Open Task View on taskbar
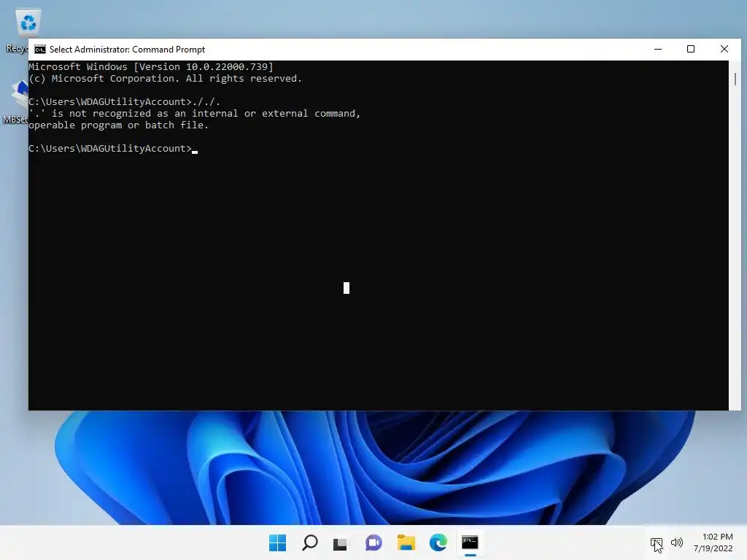Screen dimensions: 747x560 coord(341,542)
